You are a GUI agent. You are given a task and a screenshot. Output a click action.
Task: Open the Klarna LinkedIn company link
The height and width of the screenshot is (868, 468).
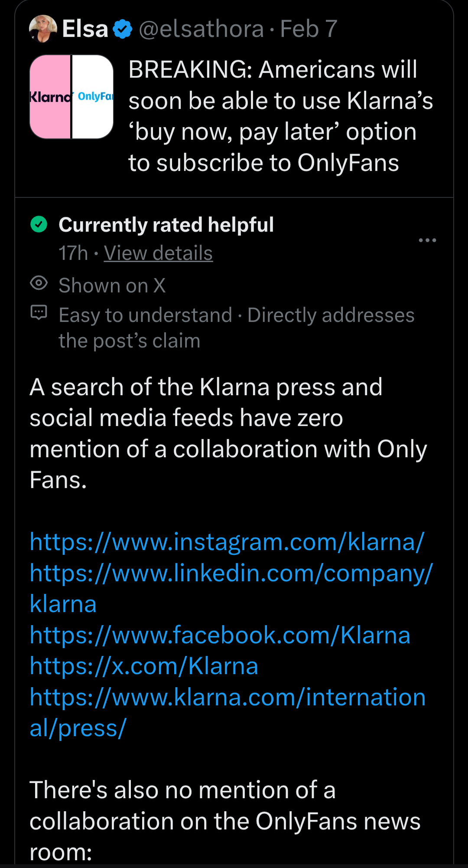(x=231, y=573)
